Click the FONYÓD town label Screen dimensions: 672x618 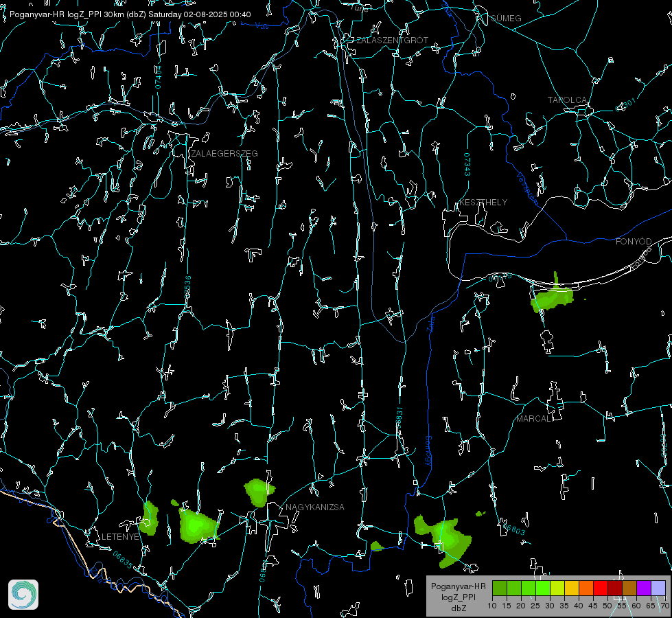coord(634,242)
